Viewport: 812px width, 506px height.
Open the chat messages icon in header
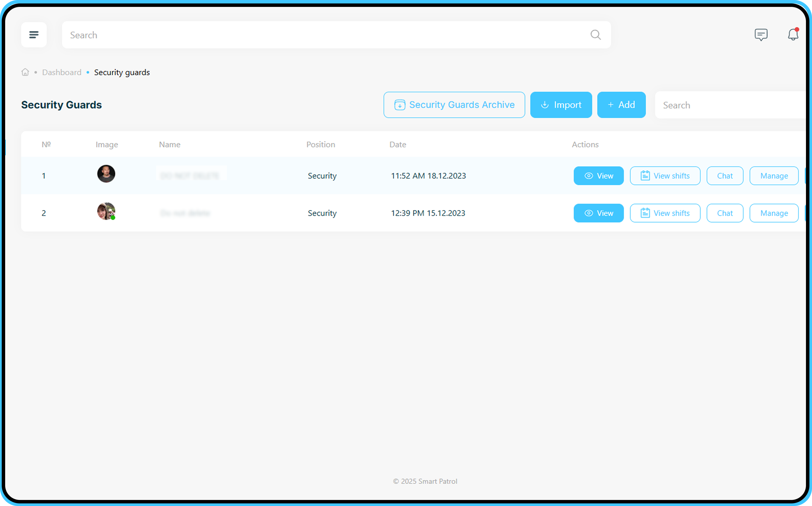[761, 34]
